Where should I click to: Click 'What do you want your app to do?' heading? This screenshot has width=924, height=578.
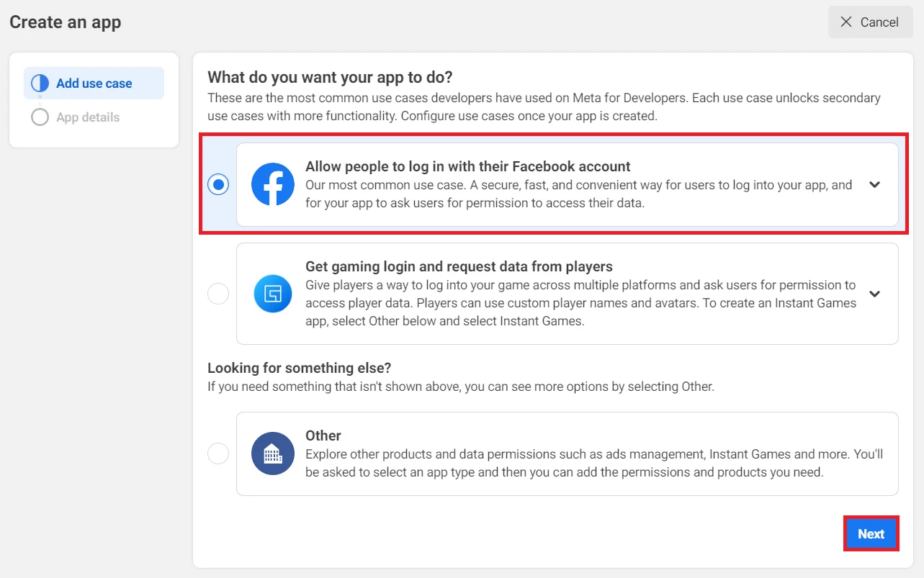pos(330,77)
